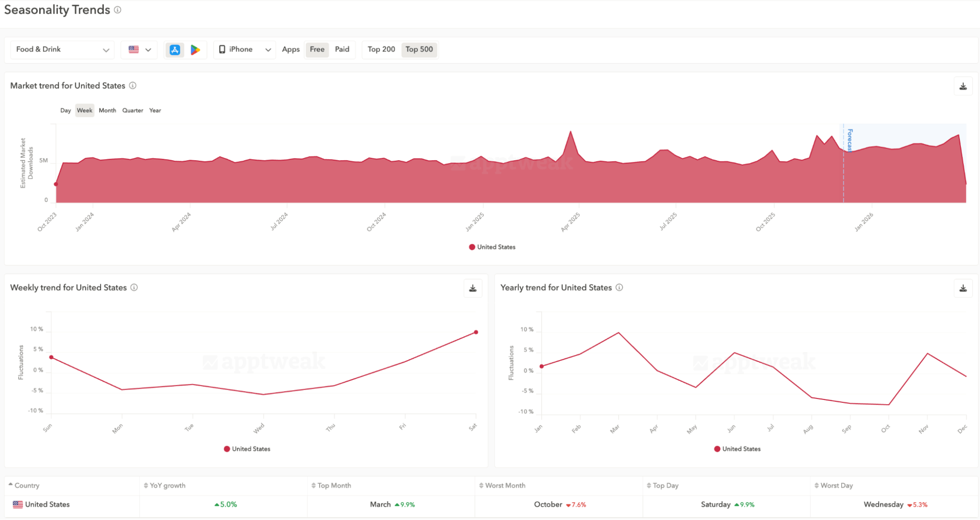Image resolution: width=980 pixels, height=520 pixels.
Task: Expand the iPhone device dropdown
Action: pos(244,50)
